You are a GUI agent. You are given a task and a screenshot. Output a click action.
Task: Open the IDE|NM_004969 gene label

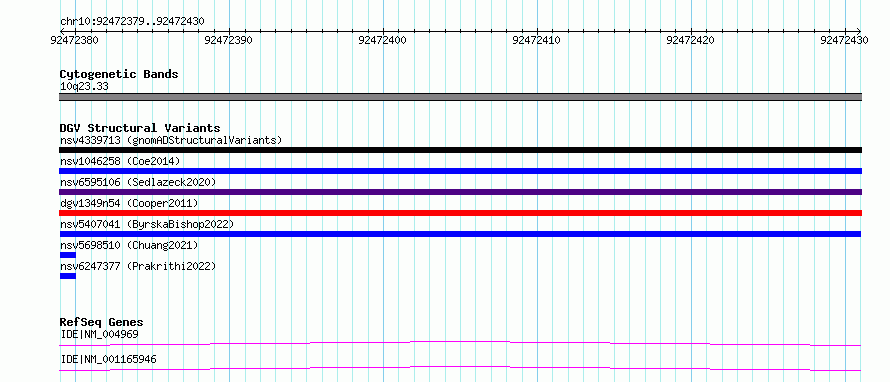pyautogui.click(x=99, y=334)
